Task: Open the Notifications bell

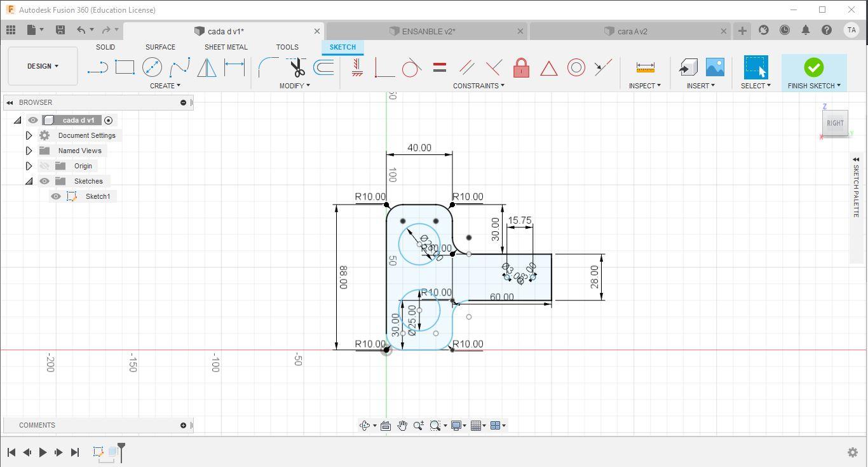Action: click(806, 30)
